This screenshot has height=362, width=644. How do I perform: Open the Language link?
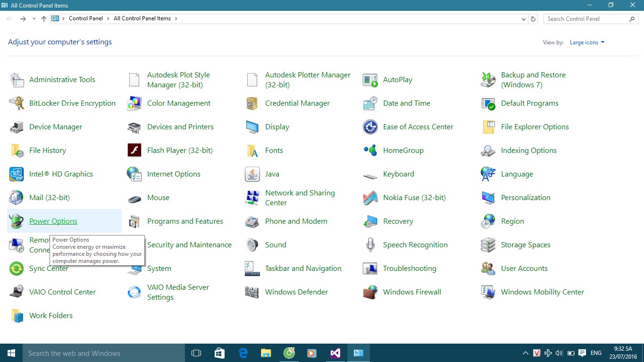(x=517, y=174)
